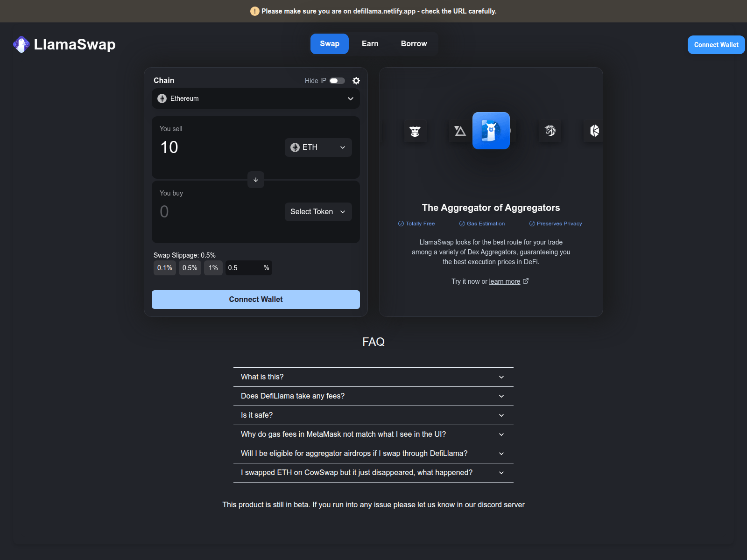Click the KyberSwap aggregator icon
747x560 pixels.
pyautogui.click(x=594, y=131)
